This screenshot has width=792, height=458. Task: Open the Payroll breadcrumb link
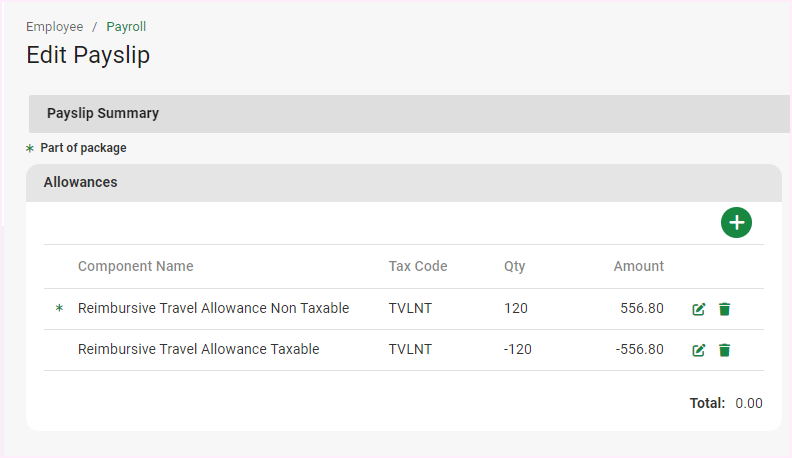[x=126, y=27]
